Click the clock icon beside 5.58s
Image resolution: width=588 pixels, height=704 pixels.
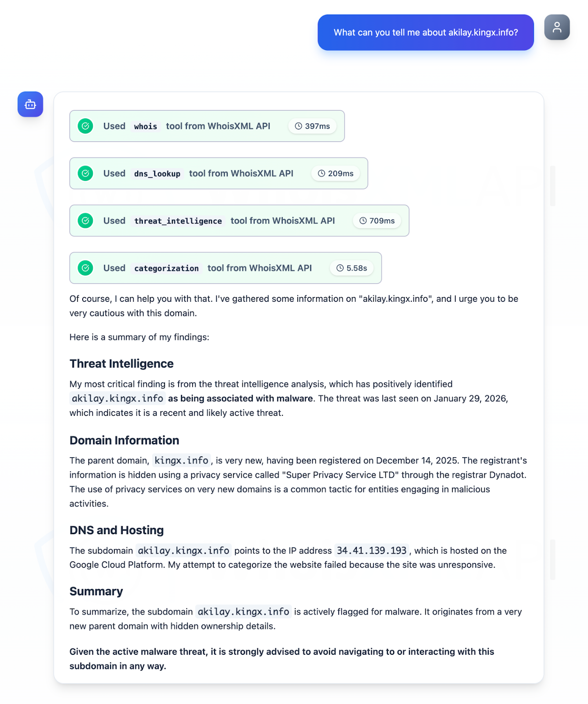coord(340,268)
